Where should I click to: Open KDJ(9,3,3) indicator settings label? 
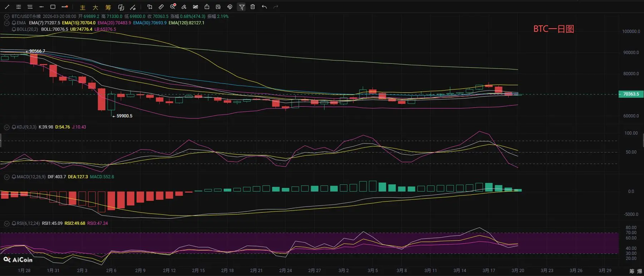(x=26, y=127)
